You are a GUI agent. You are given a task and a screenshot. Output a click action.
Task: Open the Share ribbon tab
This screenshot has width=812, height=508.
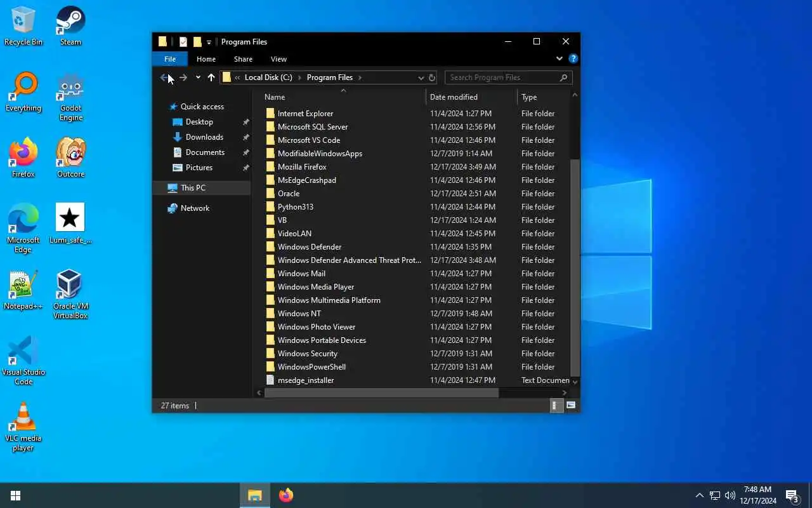pyautogui.click(x=243, y=59)
